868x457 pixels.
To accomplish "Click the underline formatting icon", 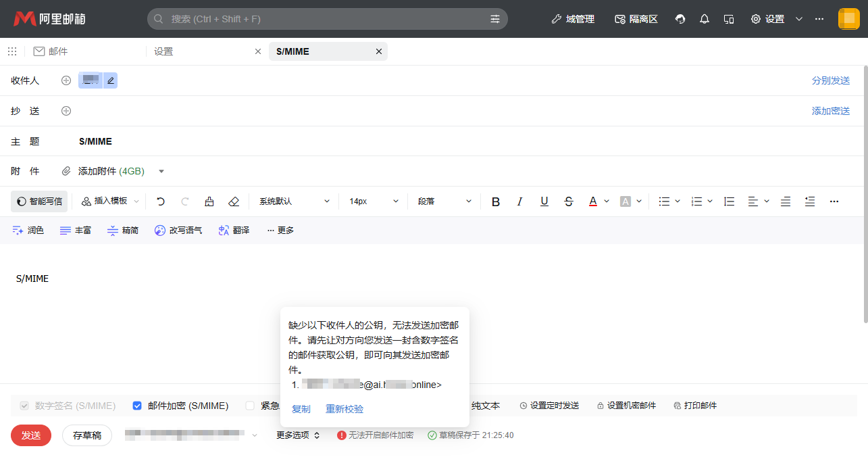I will pos(544,201).
